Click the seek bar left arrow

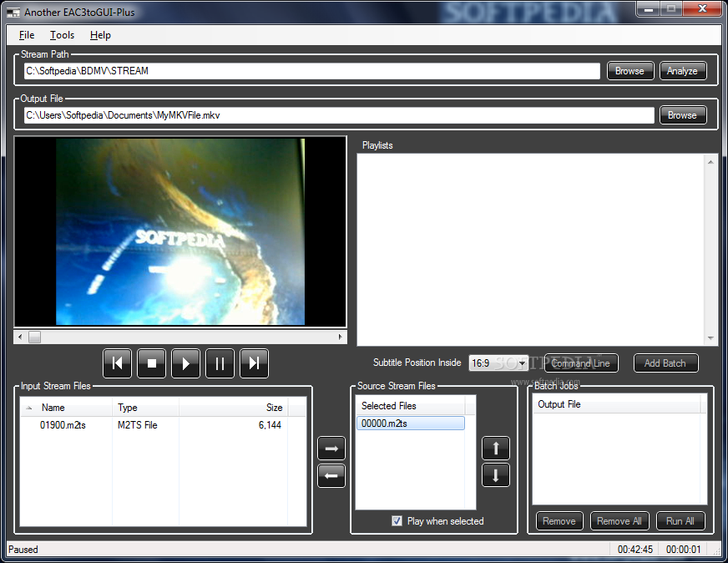20,337
